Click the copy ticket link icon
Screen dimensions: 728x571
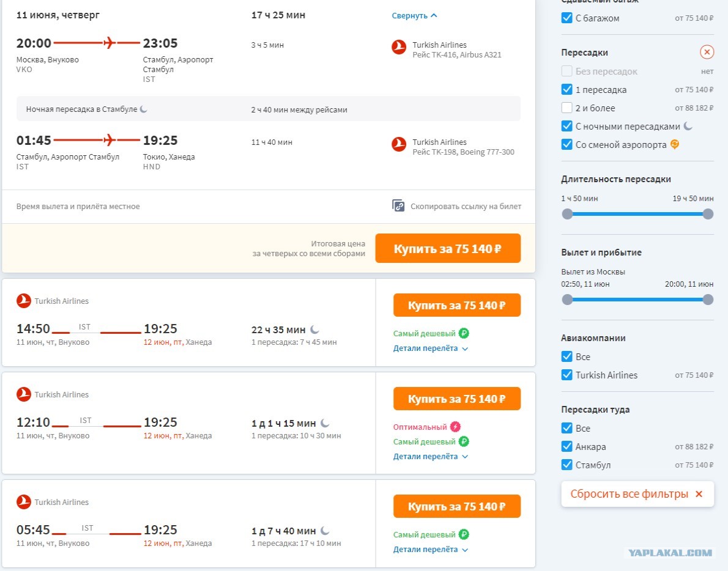click(398, 205)
